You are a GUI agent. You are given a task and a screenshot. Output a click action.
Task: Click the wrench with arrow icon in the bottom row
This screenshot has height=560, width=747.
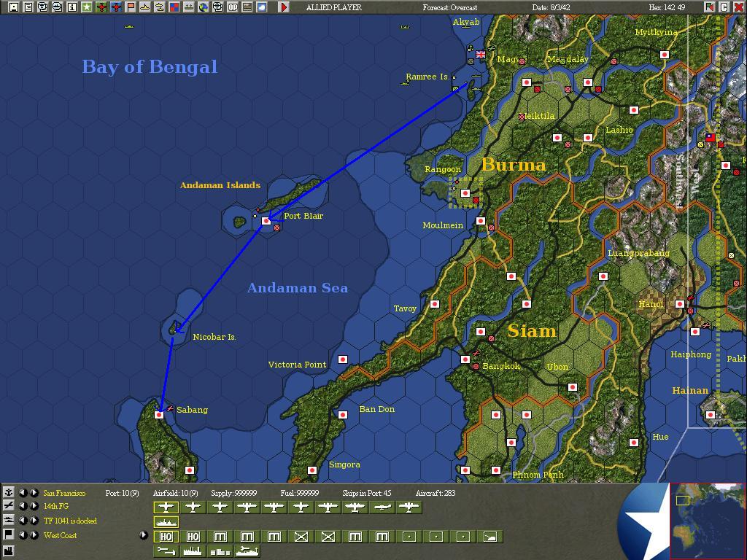coord(166,551)
